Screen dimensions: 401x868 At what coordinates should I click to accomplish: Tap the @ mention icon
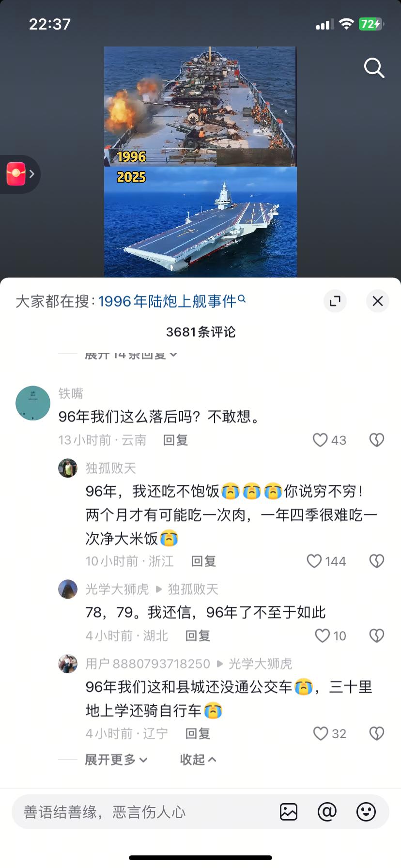[327, 812]
